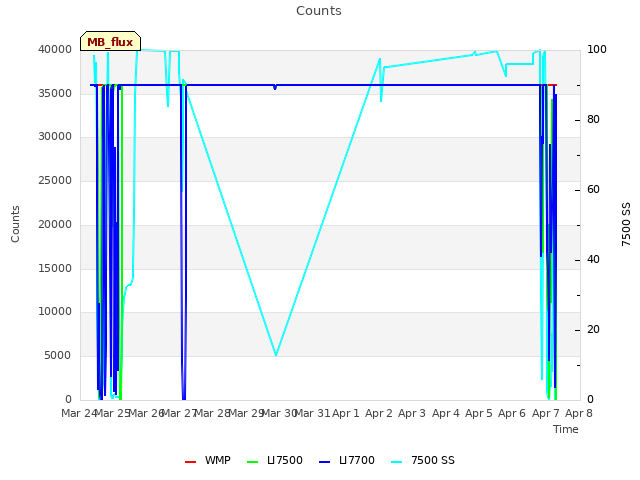Click the green LI7500 legend swatch

point(253,462)
